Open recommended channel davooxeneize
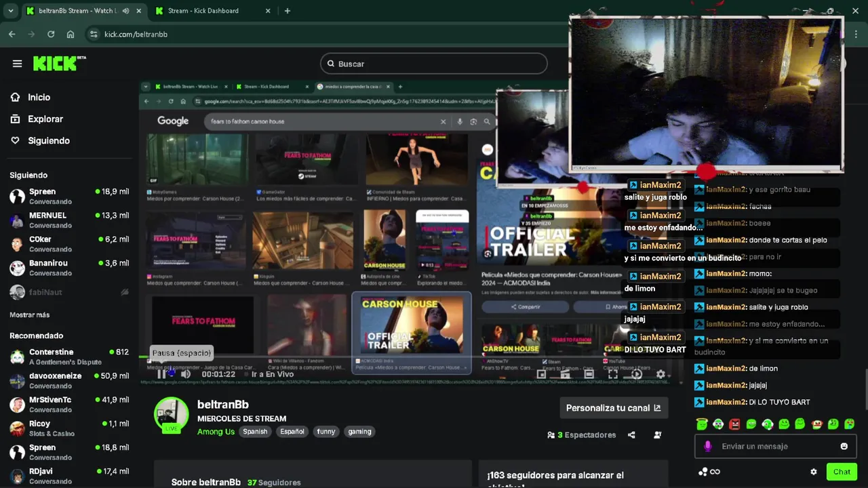The height and width of the screenshot is (488, 868). point(69,380)
